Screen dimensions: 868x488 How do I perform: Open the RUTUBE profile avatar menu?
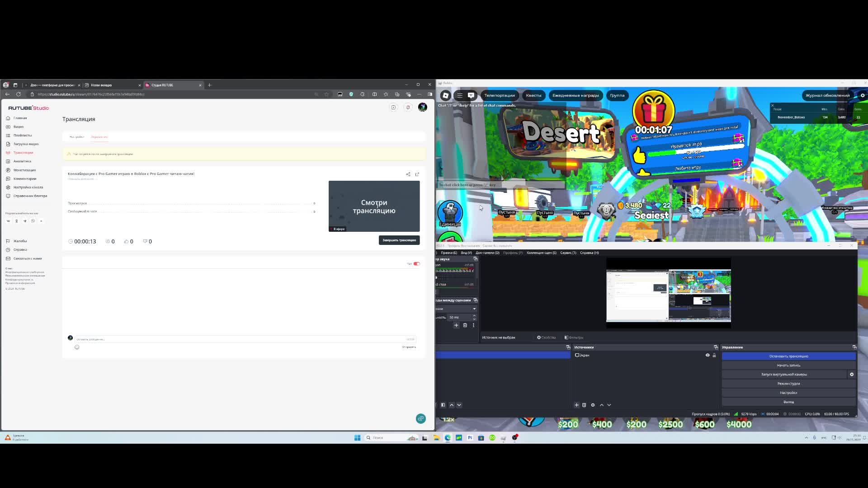423,107
